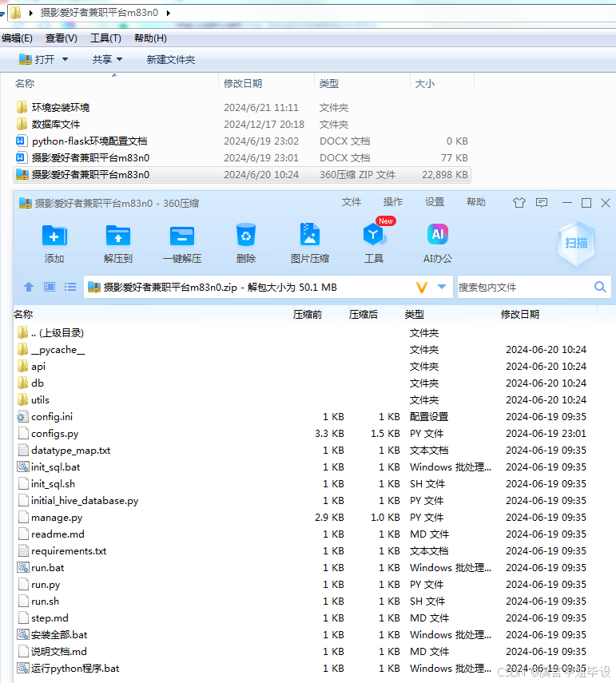
Task: Click the 新建文件夹 button in Explorer
Action: (x=171, y=60)
